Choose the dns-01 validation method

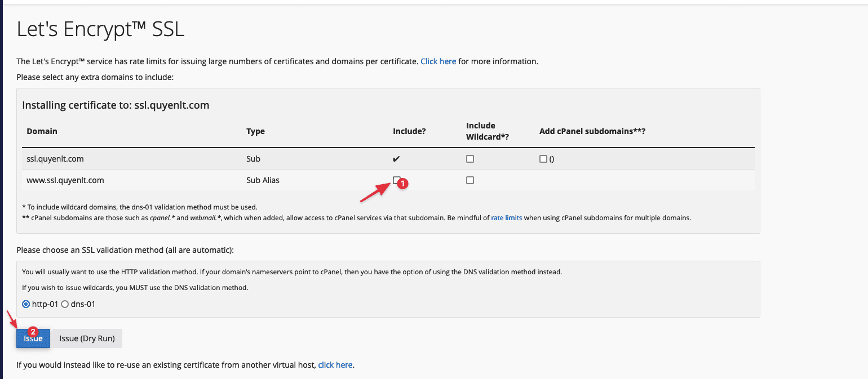click(65, 304)
